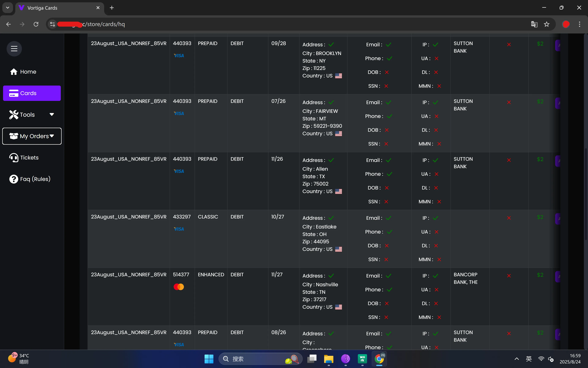Select Zip : 59221-9390 text
Screen dimensions: 588x368
coord(322,126)
